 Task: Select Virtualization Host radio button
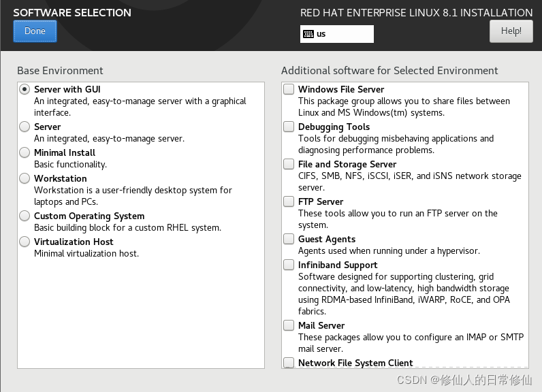(25, 242)
